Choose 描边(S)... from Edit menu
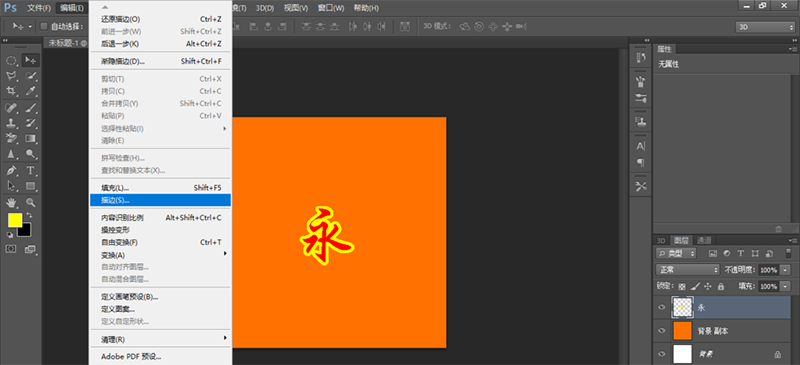The height and width of the screenshot is (365, 800). click(160, 200)
